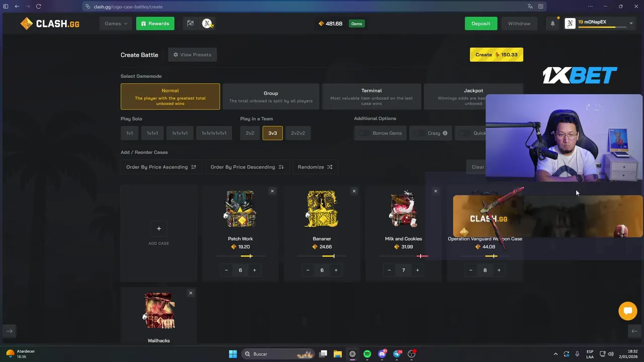Click the Clash.gg logo
644x362 pixels.
50,24
